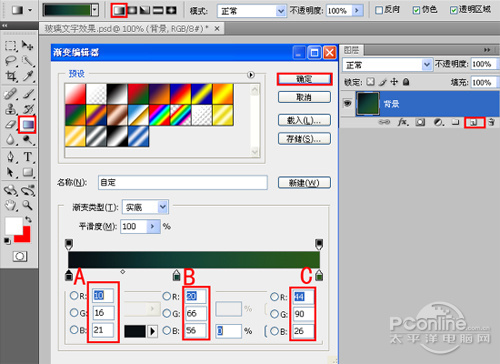Select the Dodge tool

(x=27, y=140)
